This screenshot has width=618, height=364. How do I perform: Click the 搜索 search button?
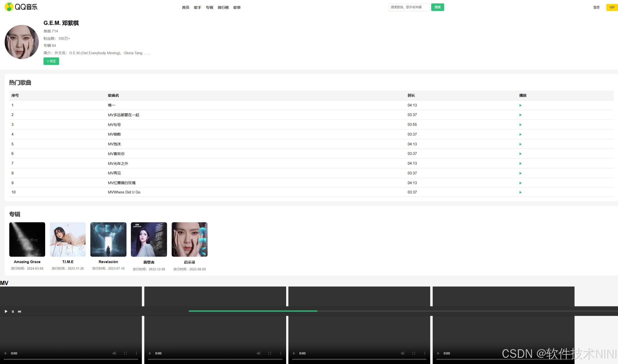coord(437,7)
